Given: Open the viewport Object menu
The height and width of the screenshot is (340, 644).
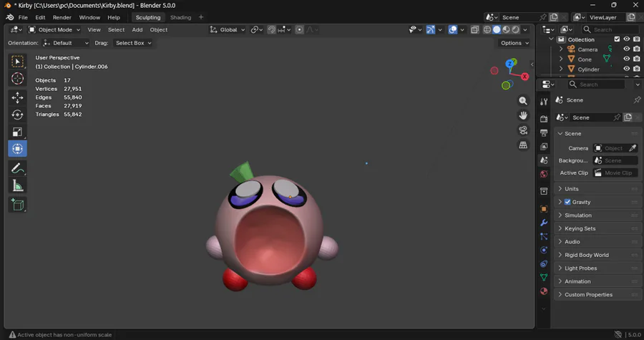Looking at the screenshot, I should (159, 29).
